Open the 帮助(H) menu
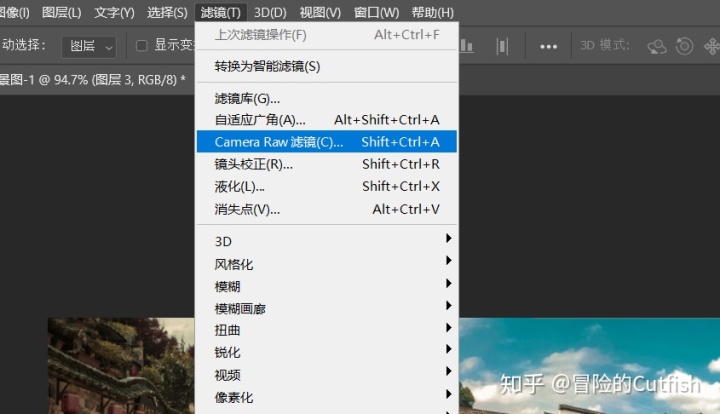Screen dimensions: 720x414 (x=433, y=12)
